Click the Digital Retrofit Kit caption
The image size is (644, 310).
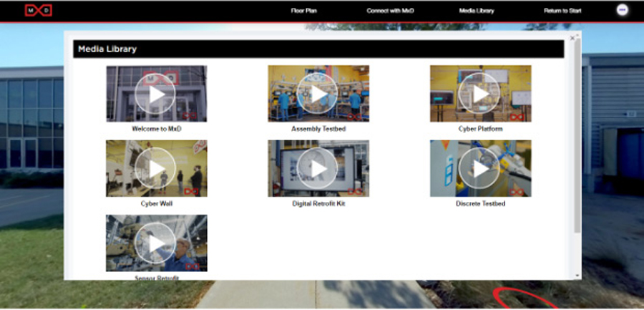[x=318, y=203]
